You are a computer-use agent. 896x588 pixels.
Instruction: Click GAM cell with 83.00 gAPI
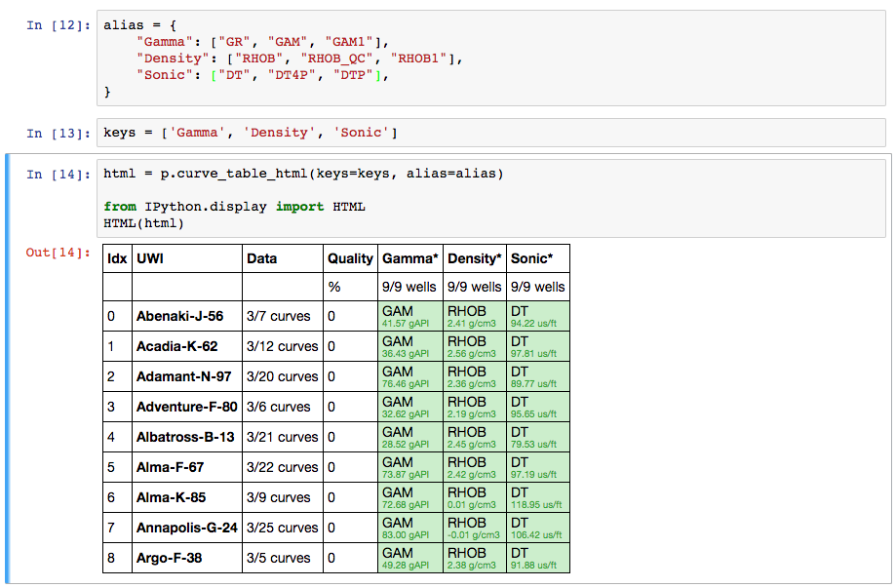[410, 528]
